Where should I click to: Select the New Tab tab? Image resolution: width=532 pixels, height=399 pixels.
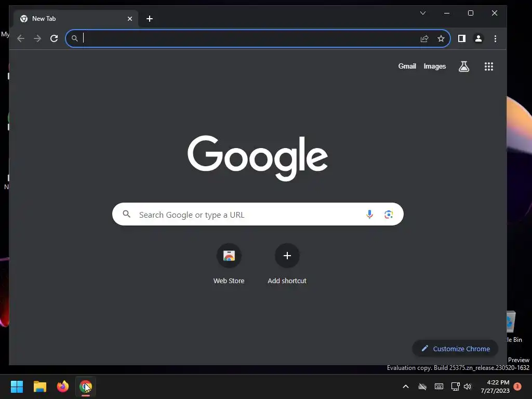pyautogui.click(x=76, y=19)
